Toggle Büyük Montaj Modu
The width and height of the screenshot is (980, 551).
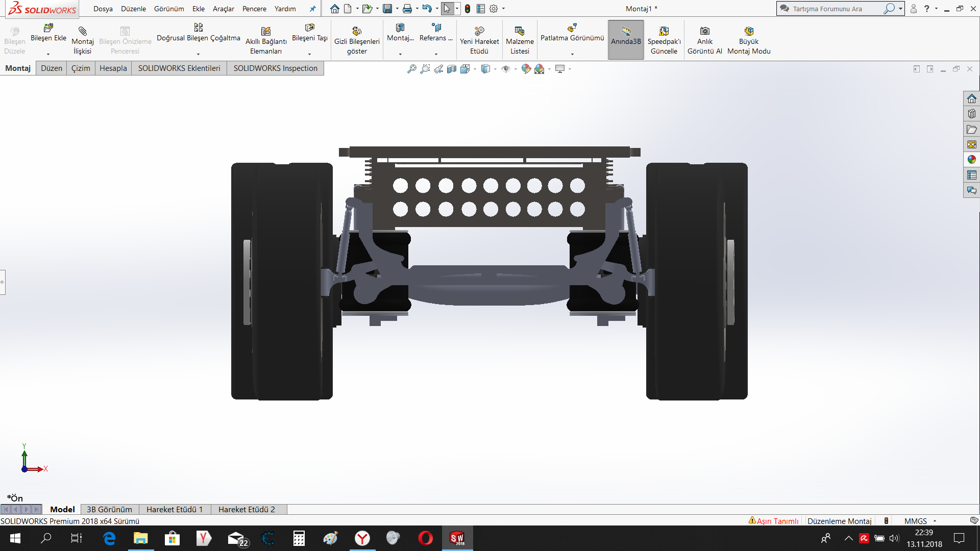(x=749, y=40)
